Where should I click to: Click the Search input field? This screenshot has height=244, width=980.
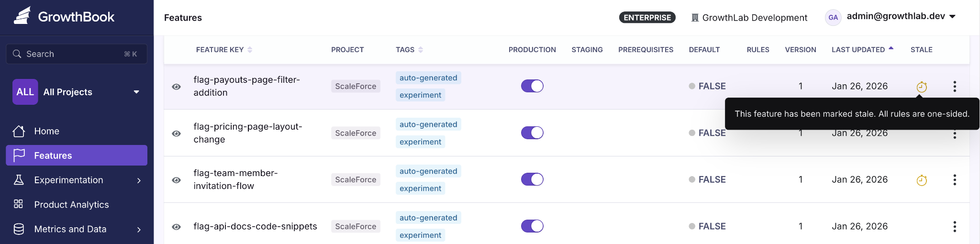click(x=77, y=54)
